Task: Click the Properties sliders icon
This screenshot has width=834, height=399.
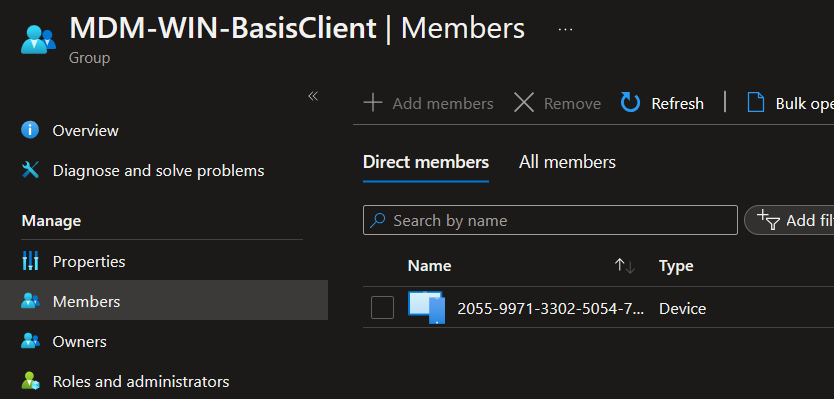Action: [30, 261]
